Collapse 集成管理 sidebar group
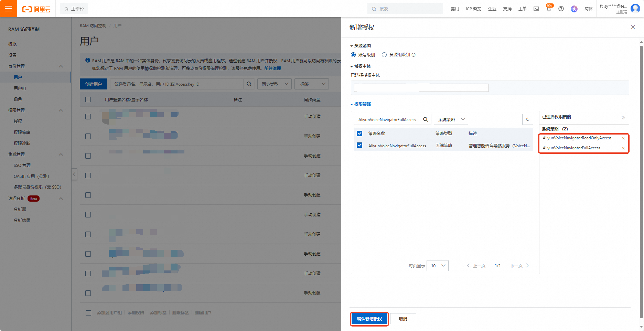Screen dimensions: 644x331 point(61,154)
